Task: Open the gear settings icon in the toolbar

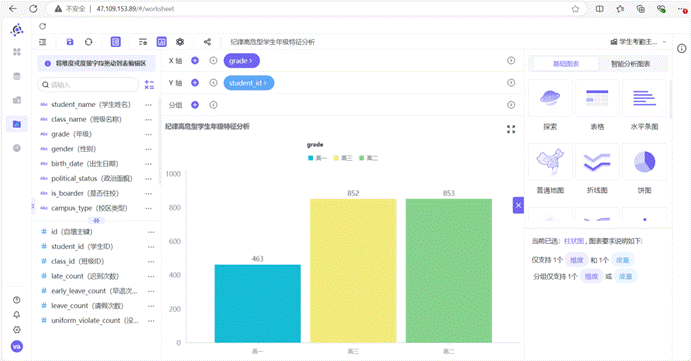Action: (x=180, y=42)
